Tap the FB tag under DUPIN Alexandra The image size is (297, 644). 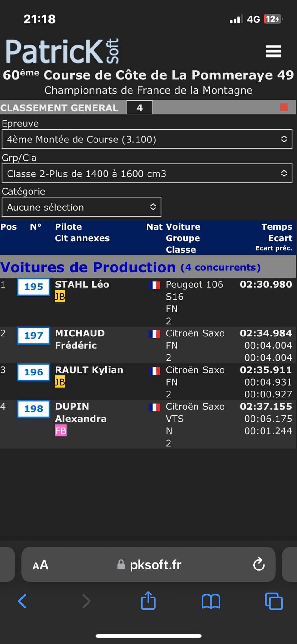point(61,431)
